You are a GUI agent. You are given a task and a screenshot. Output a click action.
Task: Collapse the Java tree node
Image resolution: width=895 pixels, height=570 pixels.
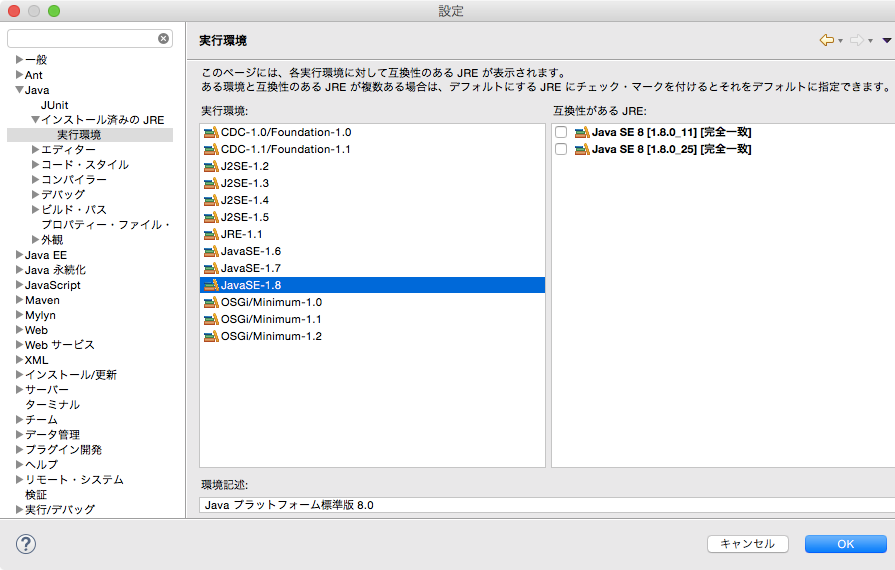click(19, 90)
